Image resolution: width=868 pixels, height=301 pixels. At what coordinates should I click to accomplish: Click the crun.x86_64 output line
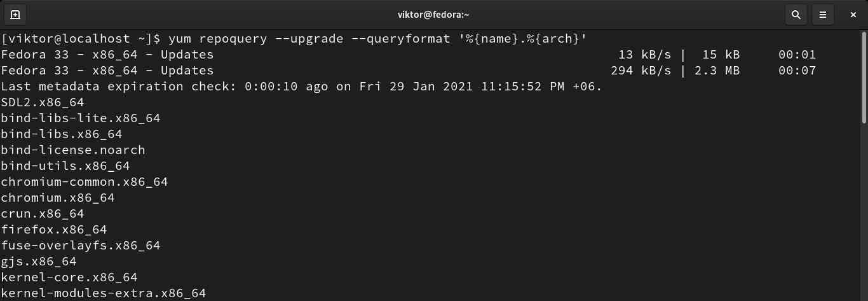tap(43, 214)
